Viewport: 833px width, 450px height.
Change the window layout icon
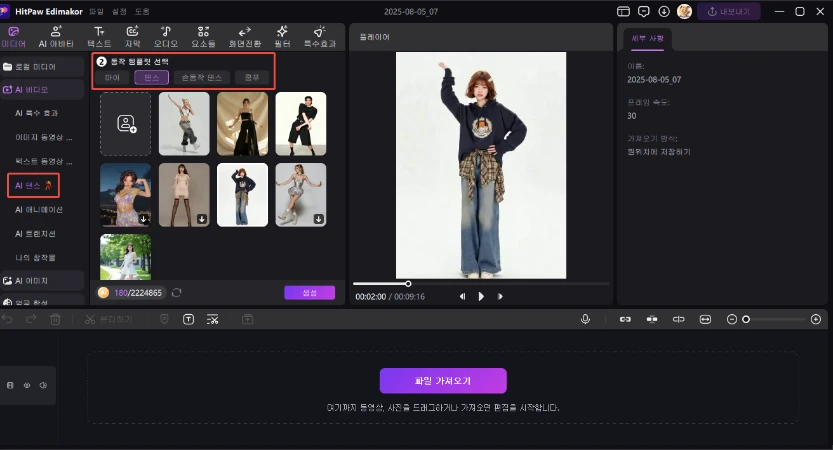click(x=623, y=11)
